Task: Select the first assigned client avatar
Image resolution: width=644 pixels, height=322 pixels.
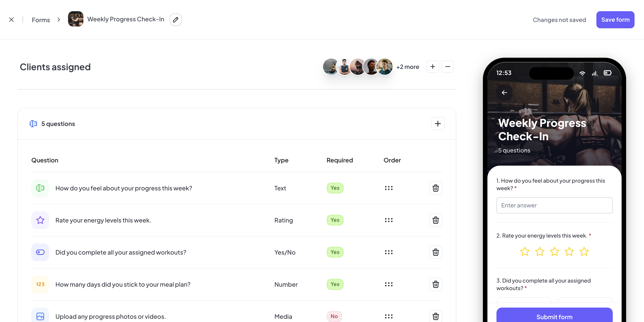Action: point(330,67)
